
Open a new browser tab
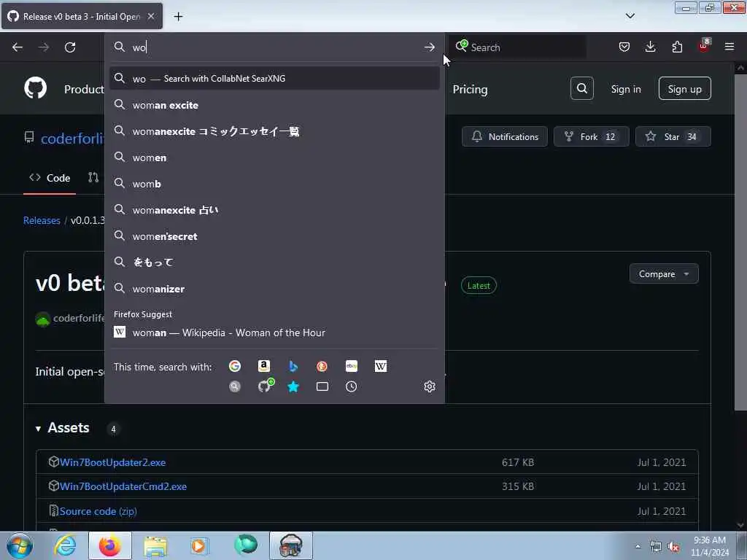[x=178, y=16]
